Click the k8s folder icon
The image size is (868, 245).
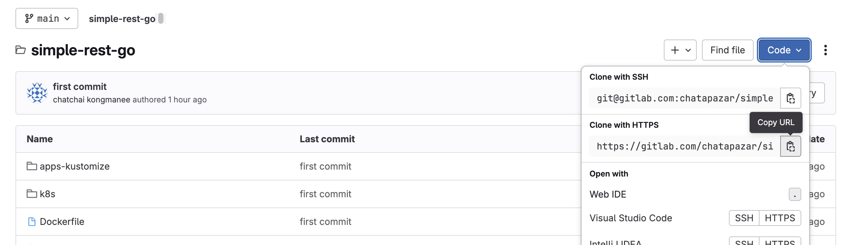32,194
